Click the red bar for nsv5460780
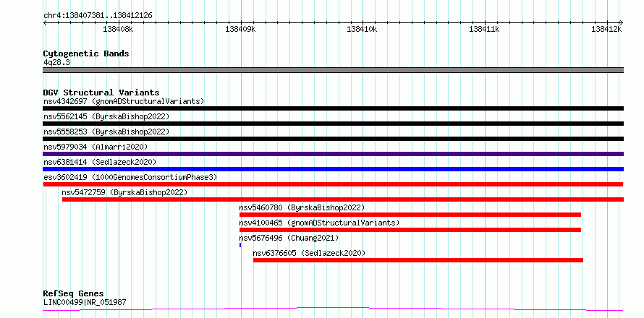 410,215
